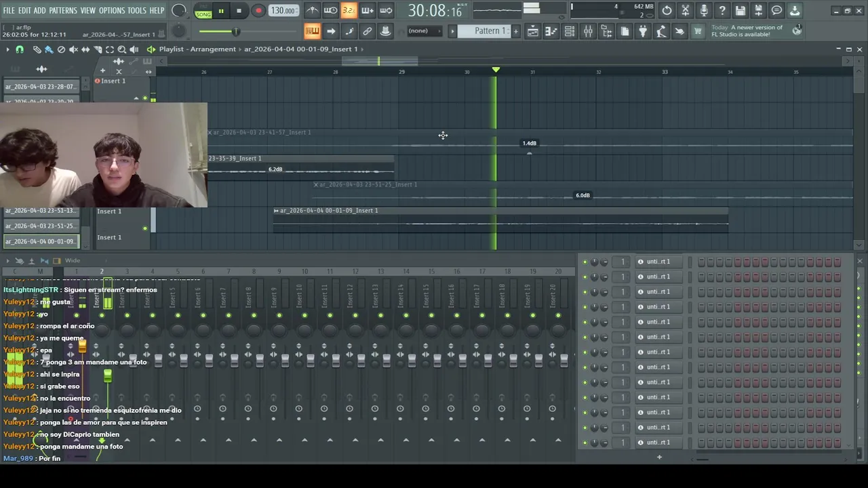Open project picker file icon
The image size is (868, 488).
point(625,31)
